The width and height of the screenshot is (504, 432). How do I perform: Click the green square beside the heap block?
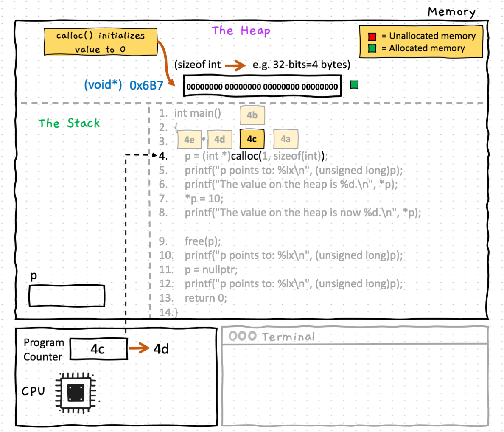[x=354, y=85]
